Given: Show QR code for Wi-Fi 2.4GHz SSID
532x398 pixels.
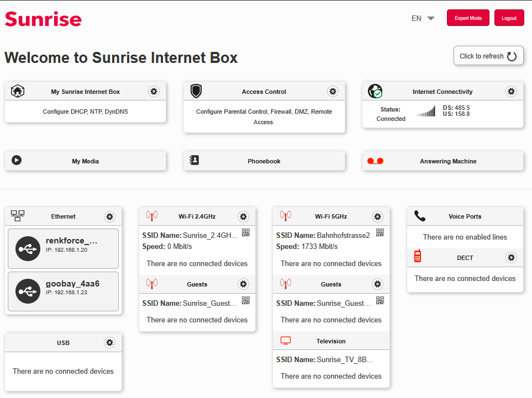Looking at the screenshot, I should pos(246,232).
